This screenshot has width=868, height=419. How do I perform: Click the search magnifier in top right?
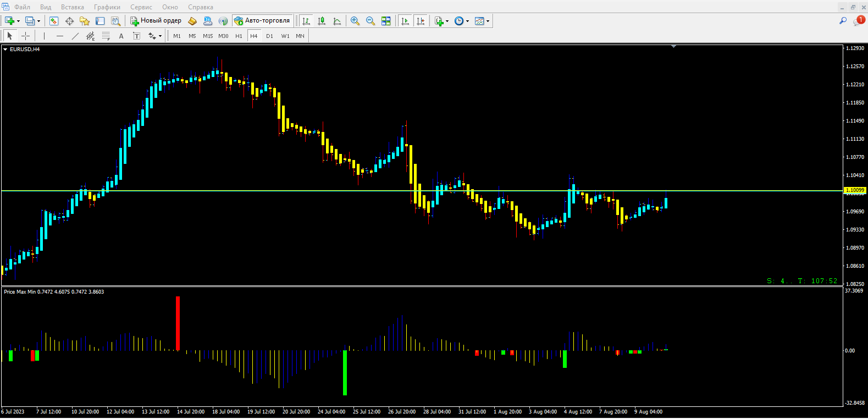(843, 21)
